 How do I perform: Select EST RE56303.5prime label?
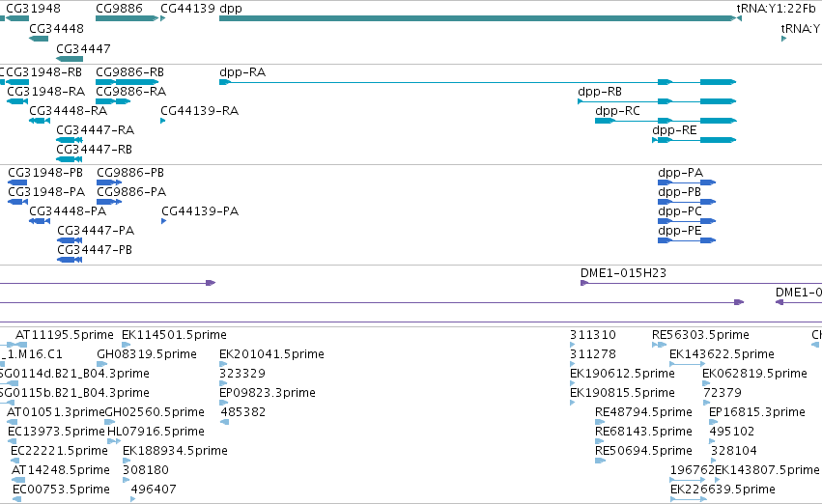point(701,335)
